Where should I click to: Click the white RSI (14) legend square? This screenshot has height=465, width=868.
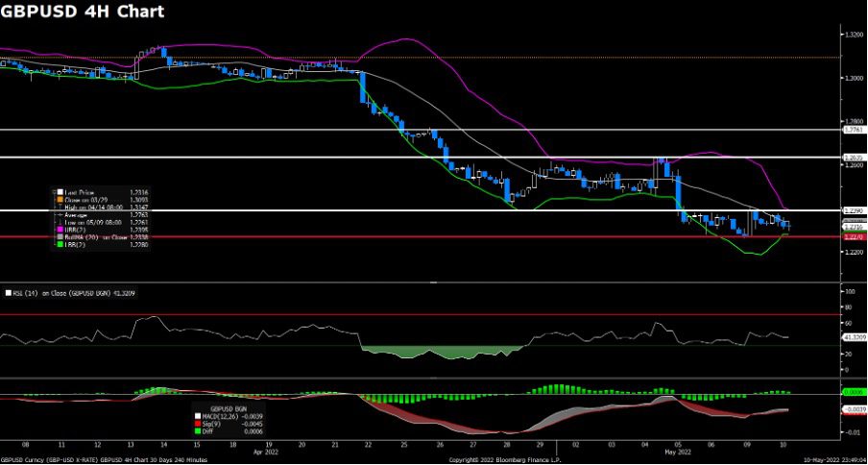point(8,293)
